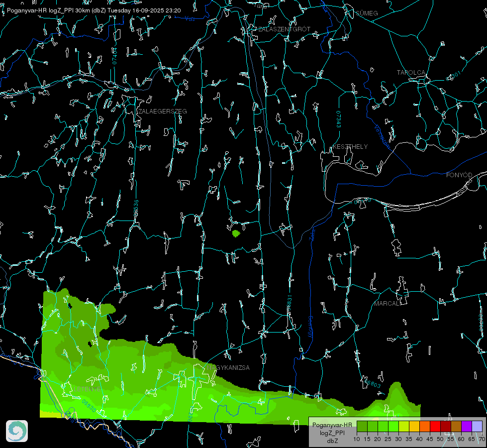Viewport: 487px width, 448px height.
Task: Pick the 10-15 dBZ dark green swatch
Action: [362, 427]
